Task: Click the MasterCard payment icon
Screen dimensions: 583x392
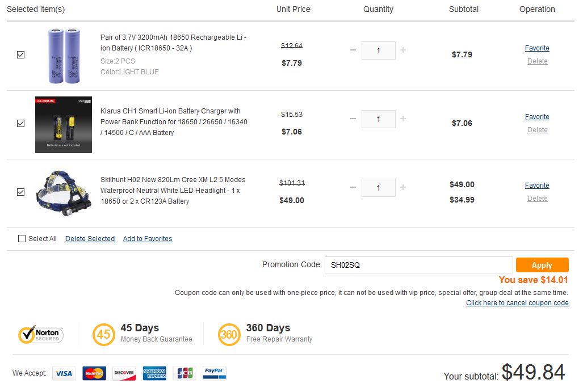Action: (94, 373)
